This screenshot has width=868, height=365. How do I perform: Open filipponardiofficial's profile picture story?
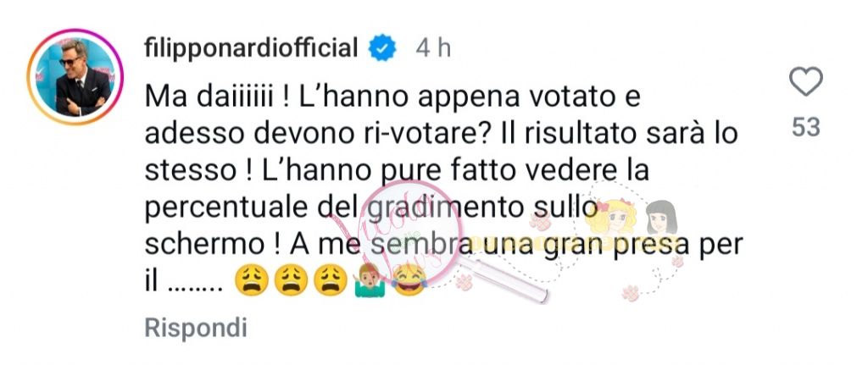pos(75,77)
